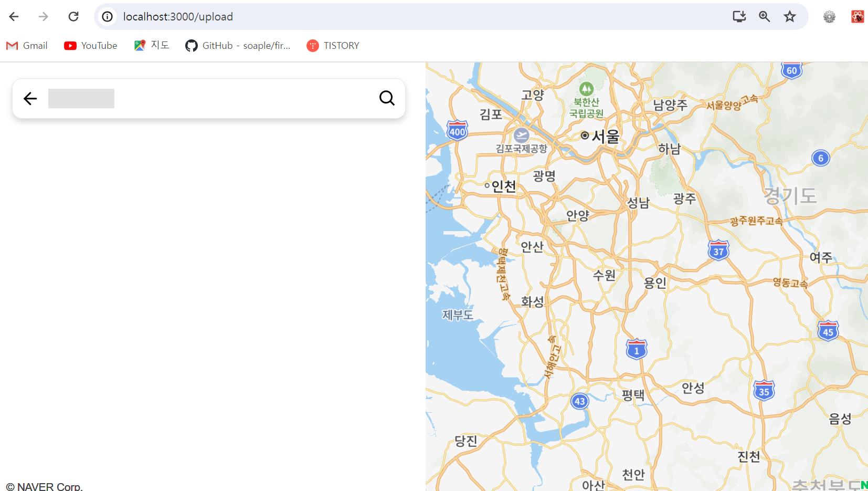Click the 인천 label on the map
Viewport: 868px width, 491px height.
[x=504, y=186]
